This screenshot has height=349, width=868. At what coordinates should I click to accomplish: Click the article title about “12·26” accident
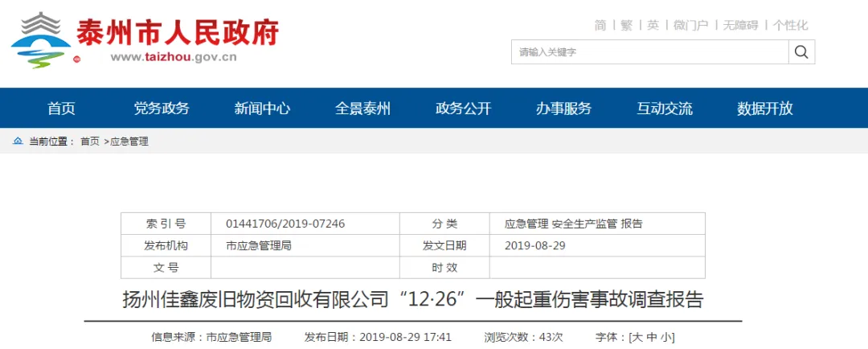(x=413, y=300)
